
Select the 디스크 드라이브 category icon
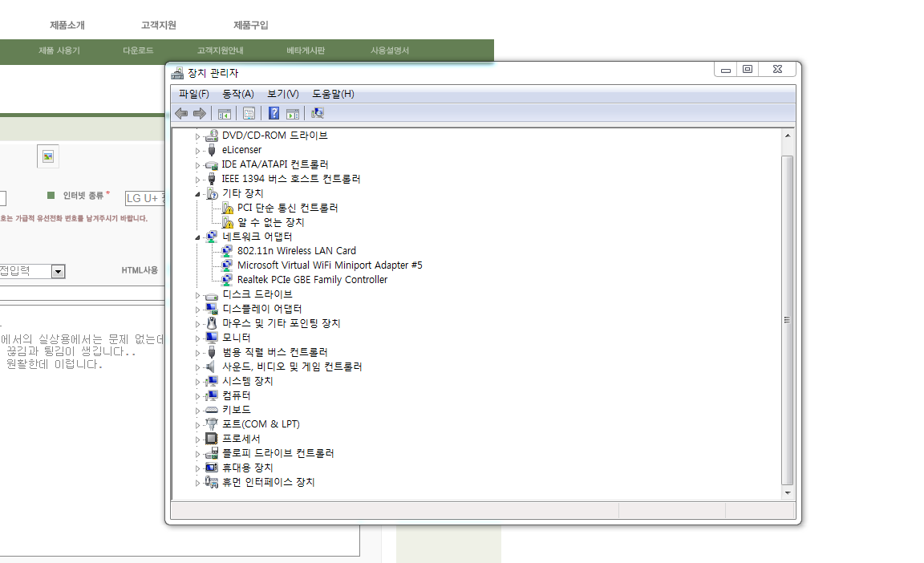tap(212, 295)
